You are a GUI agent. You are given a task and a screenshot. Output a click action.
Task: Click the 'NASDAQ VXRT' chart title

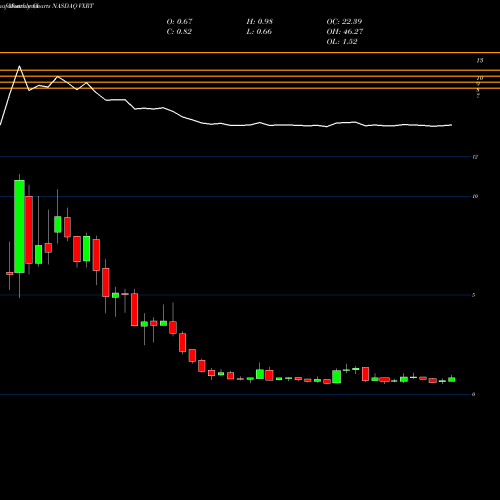tap(73, 6)
